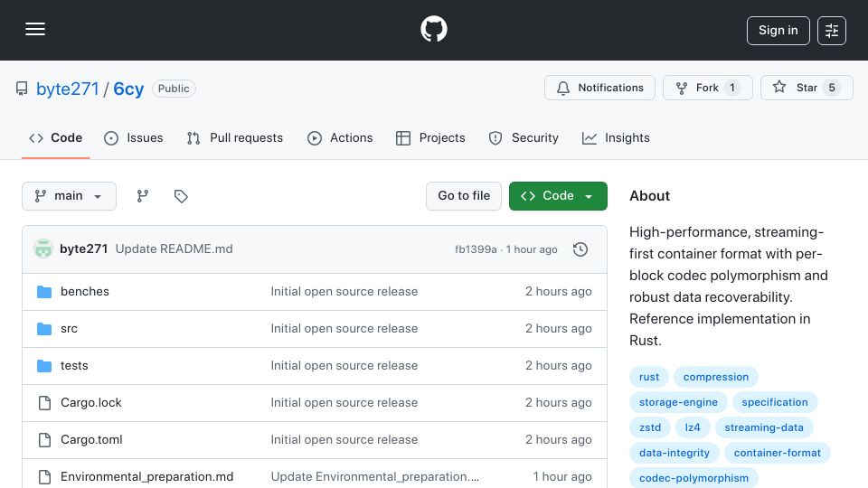Screen dimensions: 868x488
Task: Select the streaming-data topic tag
Action: coord(764,427)
